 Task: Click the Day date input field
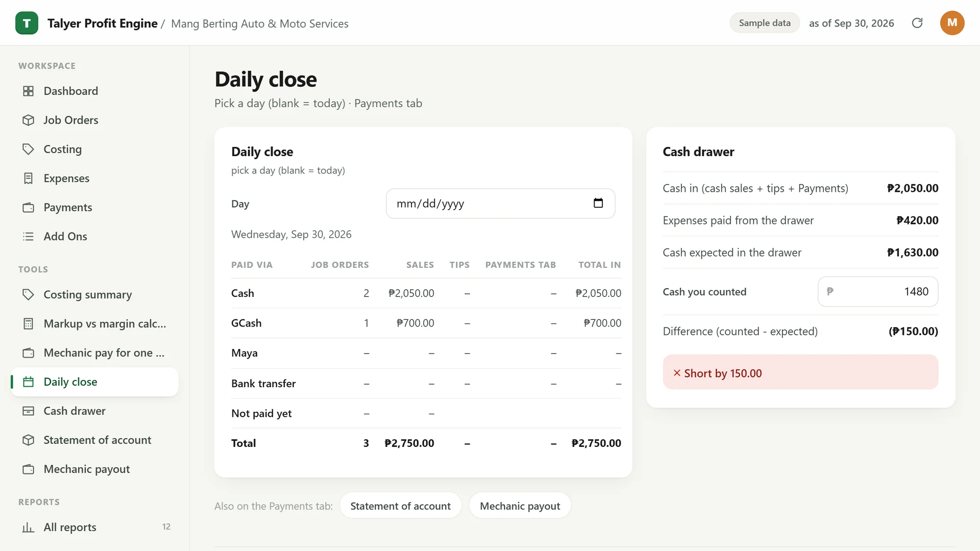[x=500, y=204]
